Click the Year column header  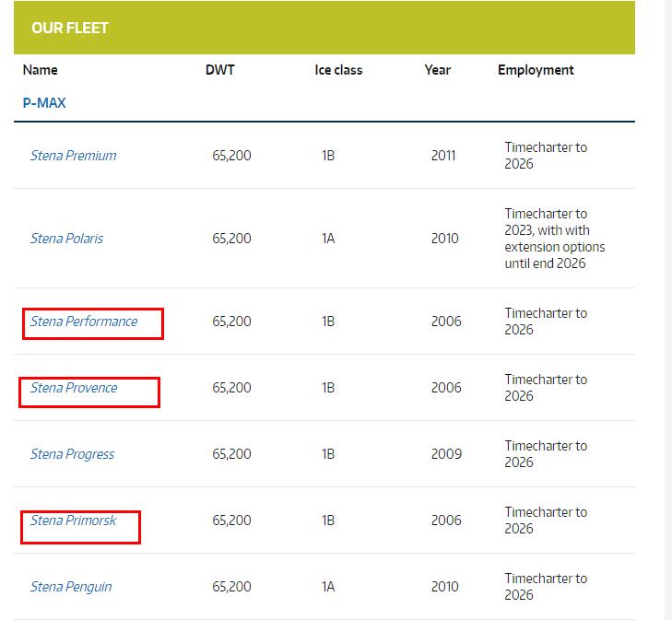438,70
